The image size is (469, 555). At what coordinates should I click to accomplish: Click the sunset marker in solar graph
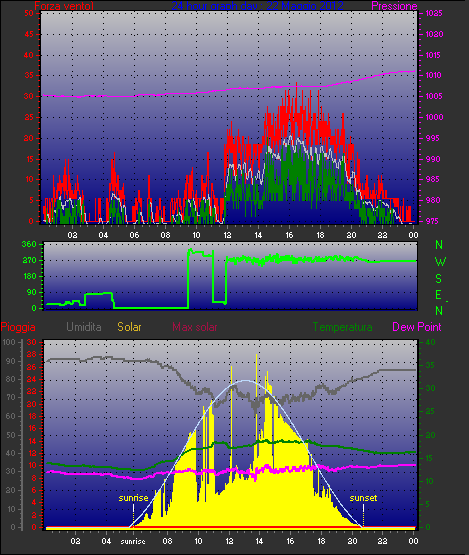click(x=363, y=498)
